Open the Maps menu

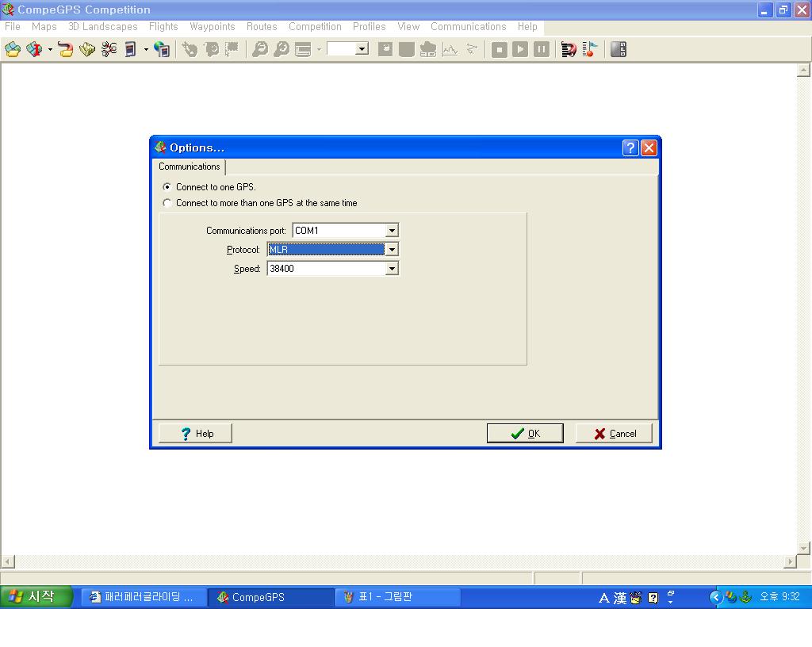coord(44,26)
